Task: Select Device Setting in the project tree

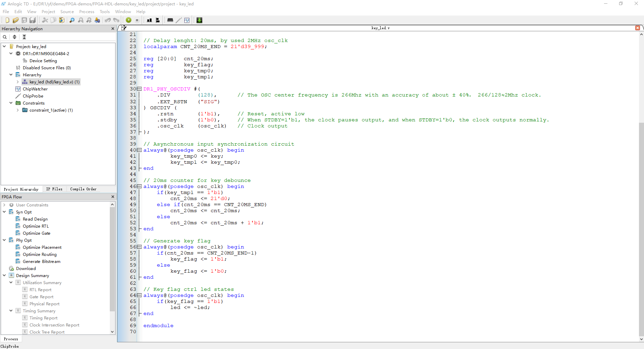Action: [x=43, y=61]
